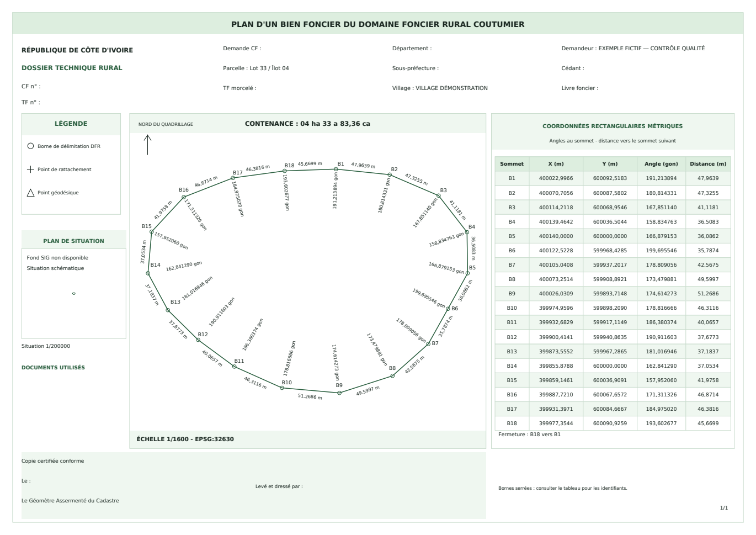Click the Sous-préfecture : field label
Image resolution: width=756 pixels, height=535 pixels.
click(416, 68)
